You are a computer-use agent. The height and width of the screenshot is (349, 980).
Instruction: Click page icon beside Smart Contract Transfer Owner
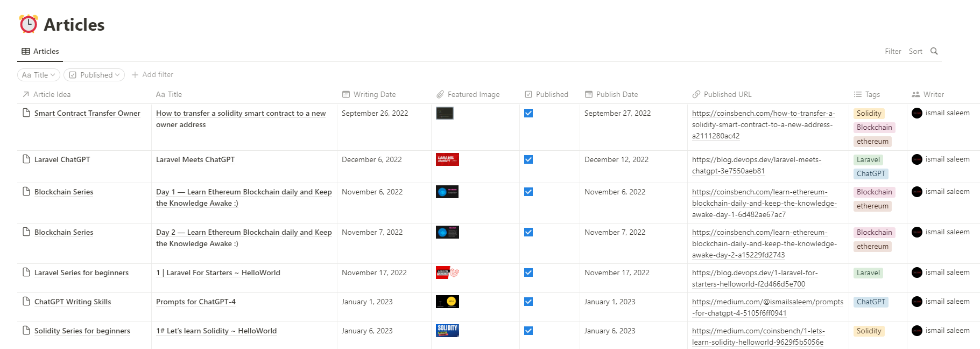pyautogui.click(x=26, y=113)
